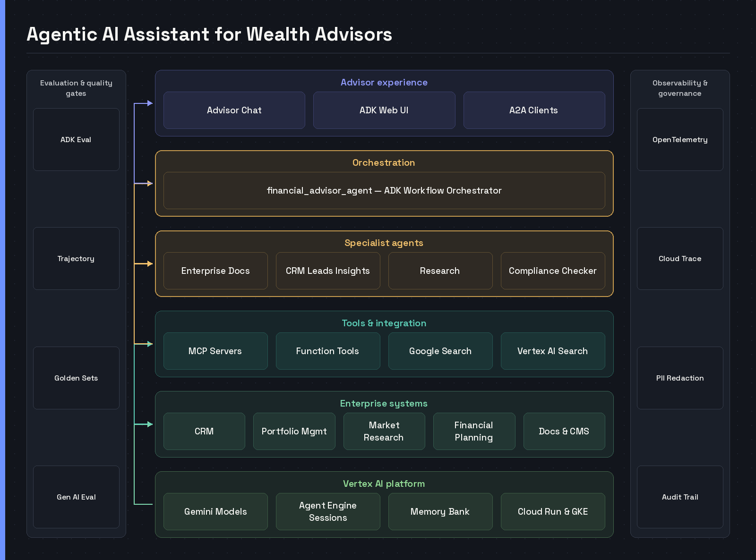The width and height of the screenshot is (756, 560).
Task: Click the Advisor Chat box
Action: pyautogui.click(x=234, y=110)
